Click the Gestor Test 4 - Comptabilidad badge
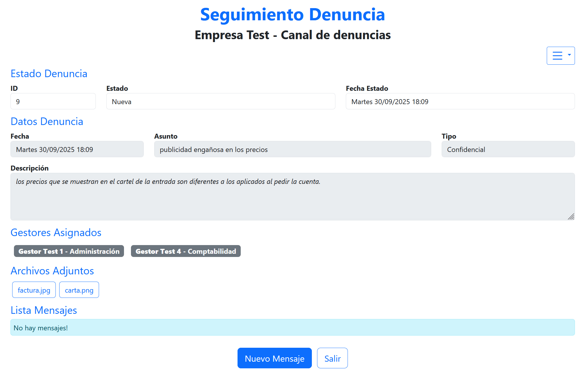This screenshot has height=375, width=588. pos(186,251)
